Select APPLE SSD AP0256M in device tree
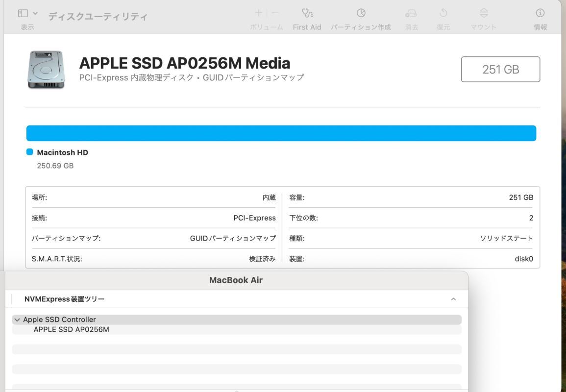The image size is (566, 392). pos(71,330)
